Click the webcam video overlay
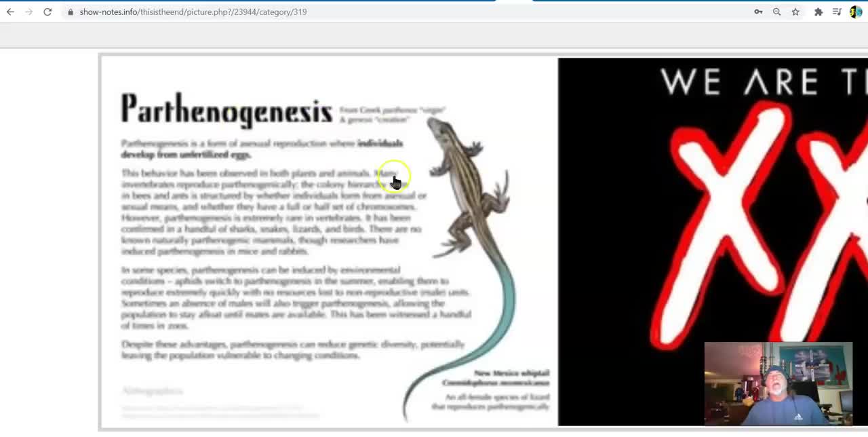Image resolution: width=868 pixels, height=437 pixels. (x=778, y=384)
